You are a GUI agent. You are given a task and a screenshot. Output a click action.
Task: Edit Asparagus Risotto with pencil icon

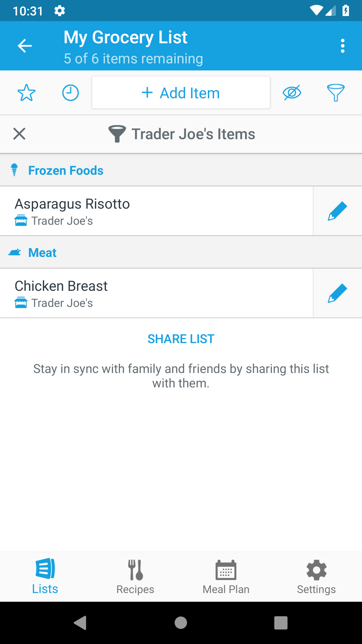337,211
